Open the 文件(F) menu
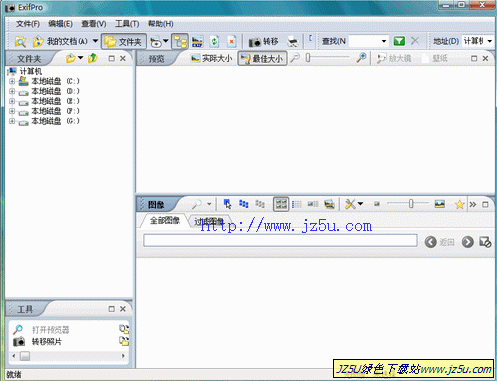 pyautogui.click(x=28, y=24)
